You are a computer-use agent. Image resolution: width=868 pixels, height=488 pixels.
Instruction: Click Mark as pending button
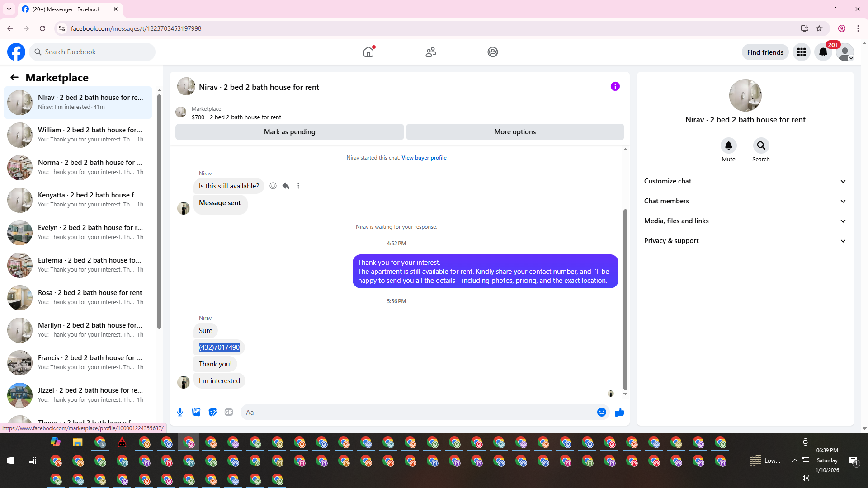coord(289,132)
